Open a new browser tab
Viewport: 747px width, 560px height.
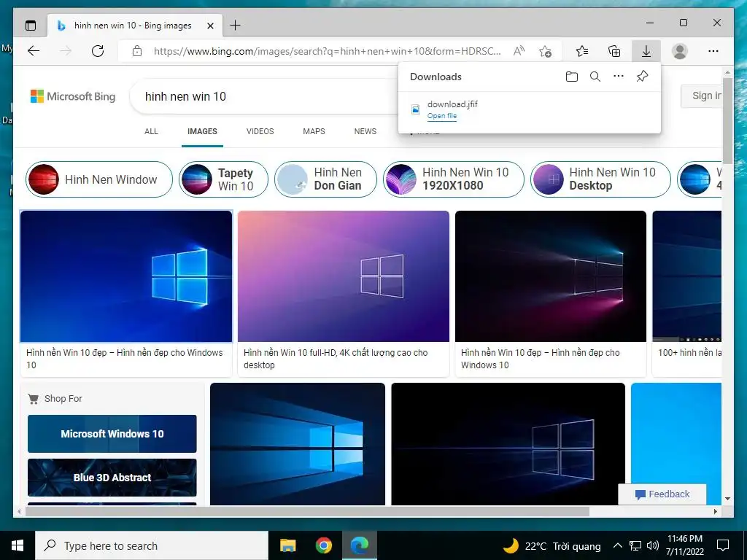coord(236,26)
